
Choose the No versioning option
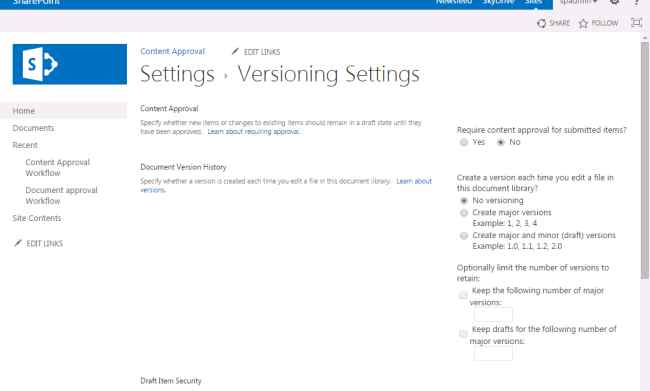pos(464,201)
